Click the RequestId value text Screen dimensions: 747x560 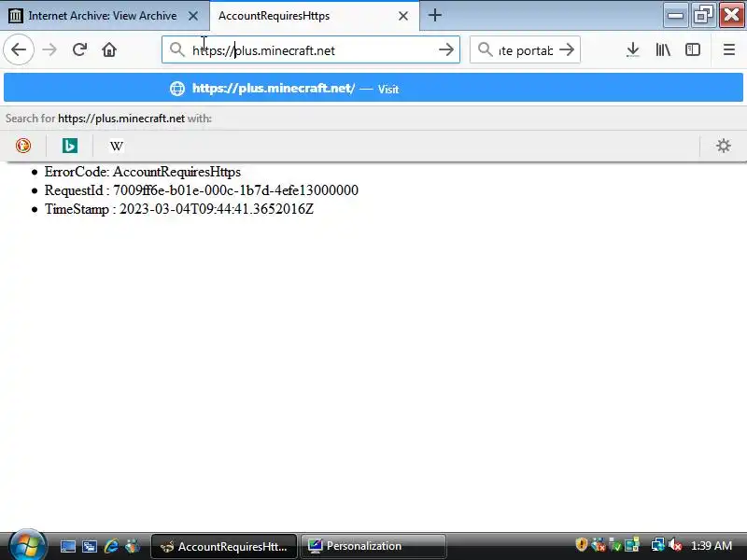(x=235, y=190)
